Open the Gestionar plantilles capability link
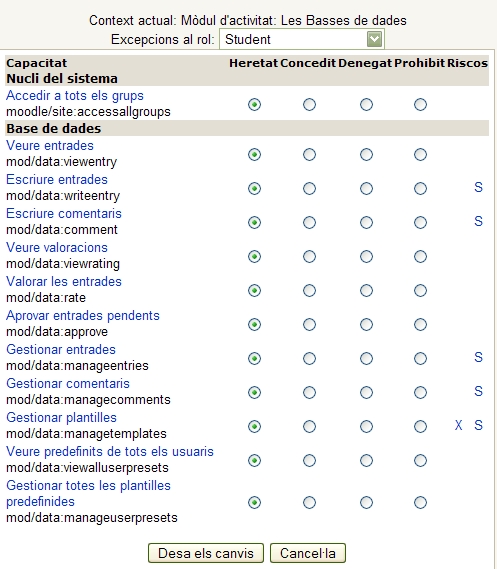 pyautogui.click(x=61, y=417)
